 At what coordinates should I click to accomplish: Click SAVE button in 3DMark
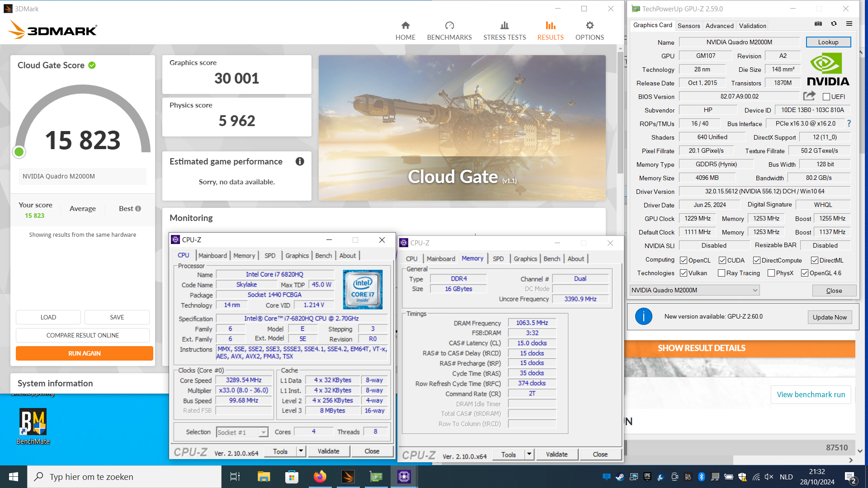point(117,317)
